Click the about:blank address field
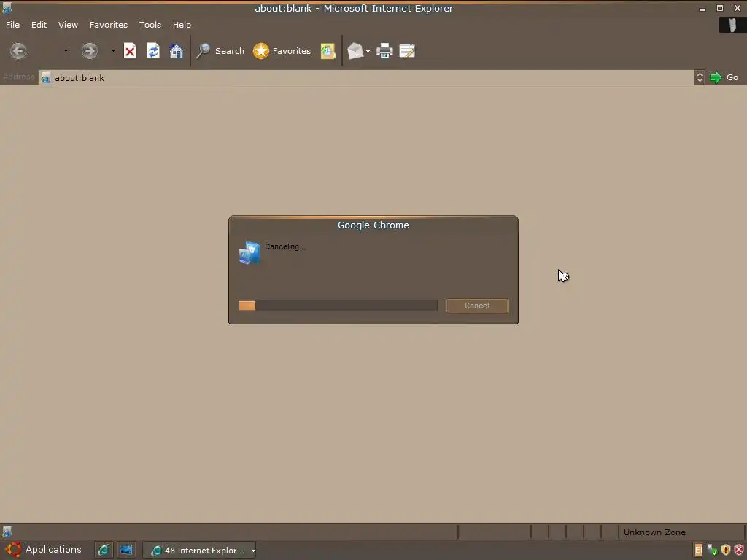Screen dimensions: 747x560 366,77
